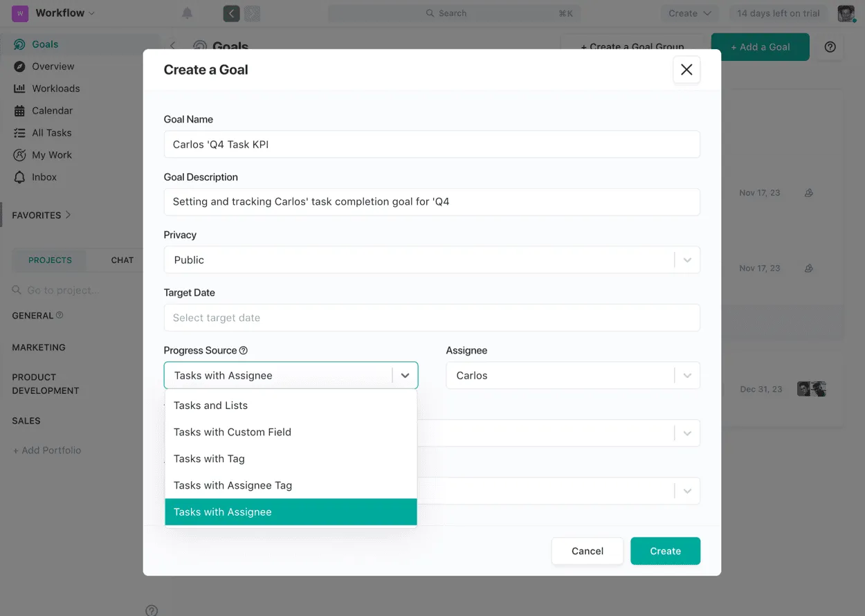Switch to the CHAT tab
Image resolution: width=865 pixels, height=616 pixels.
point(122,260)
